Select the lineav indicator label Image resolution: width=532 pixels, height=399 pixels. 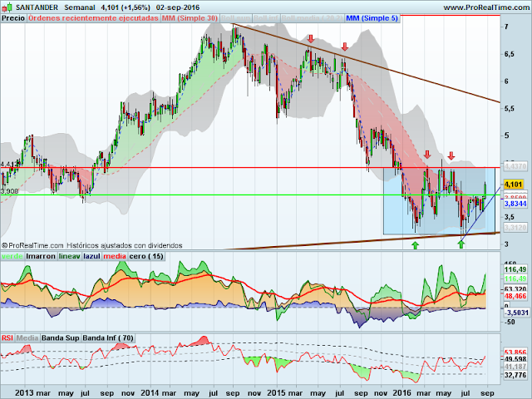pyautogui.click(x=70, y=256)
